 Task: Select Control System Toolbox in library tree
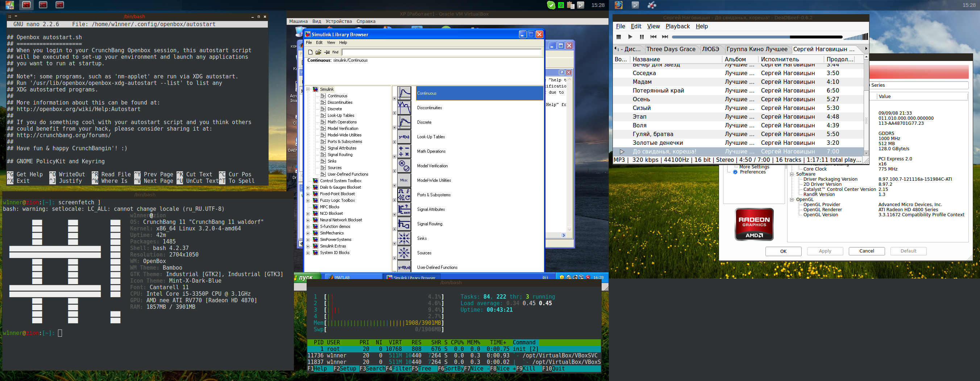coord(340,181)
